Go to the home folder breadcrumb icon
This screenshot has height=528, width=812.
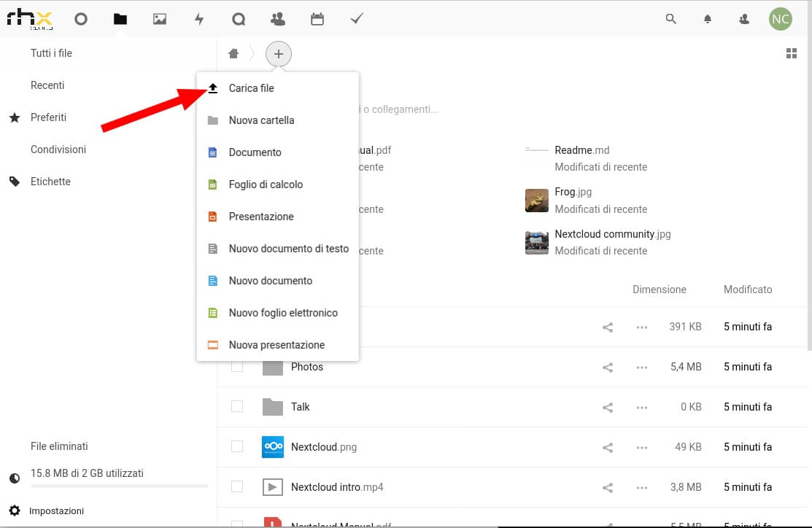(x=233, y=53)
